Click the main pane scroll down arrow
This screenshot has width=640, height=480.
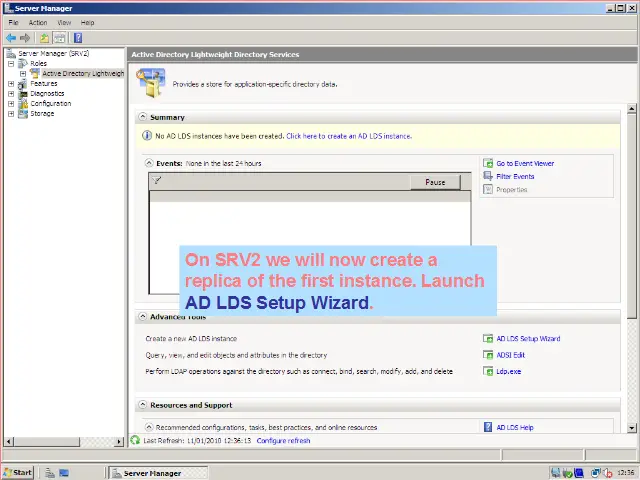(x=631, y=428)
